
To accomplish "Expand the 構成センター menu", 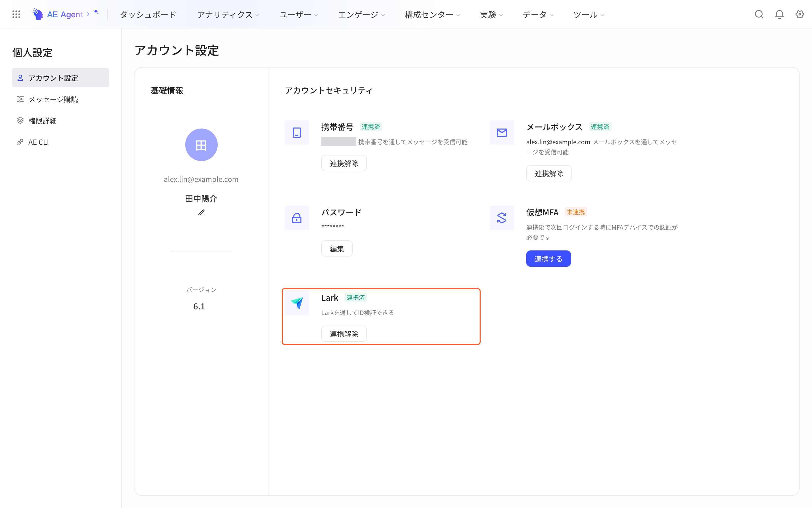I will [x=432, y=14].
